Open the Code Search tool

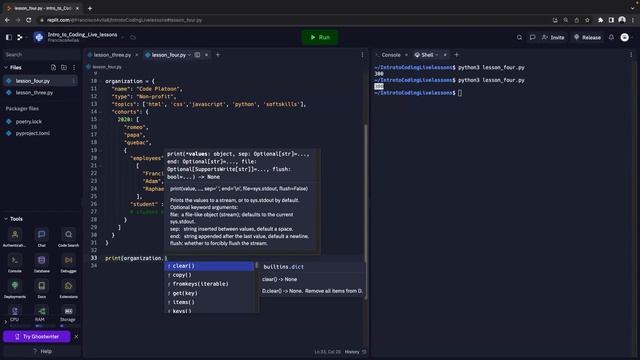pos(68,238)
